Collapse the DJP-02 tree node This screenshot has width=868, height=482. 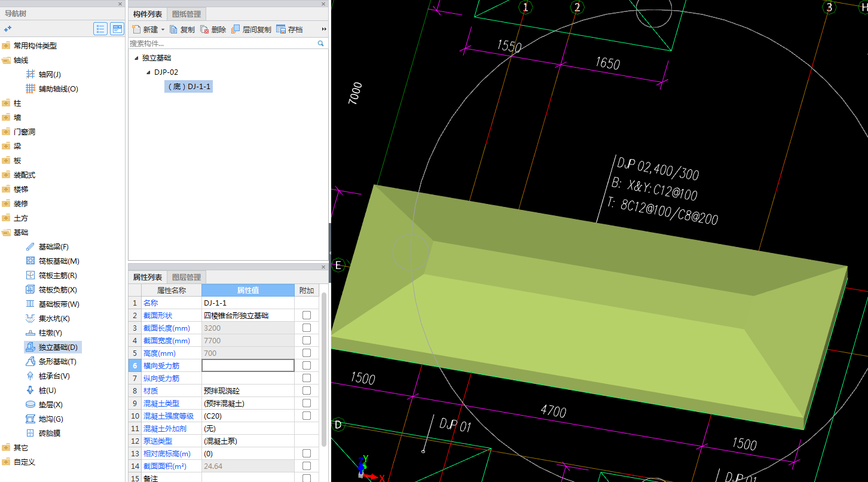pyautogui.click(x=148, y=72)
